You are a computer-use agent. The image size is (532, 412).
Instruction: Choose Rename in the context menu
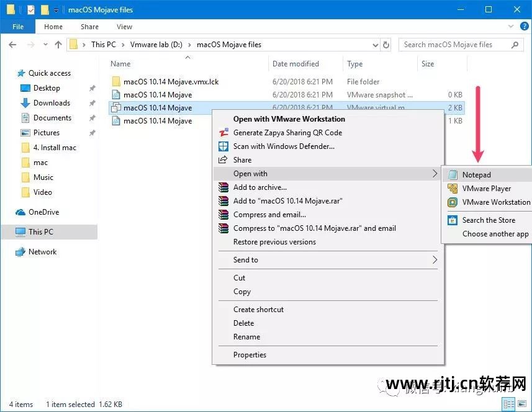[x=246, y=337]
